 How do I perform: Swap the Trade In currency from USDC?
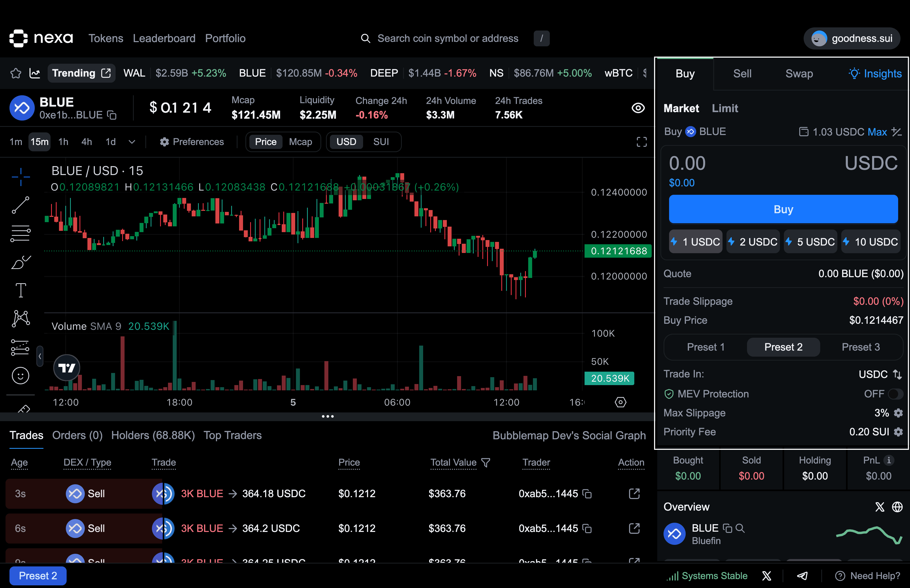(x=898, y=374)
